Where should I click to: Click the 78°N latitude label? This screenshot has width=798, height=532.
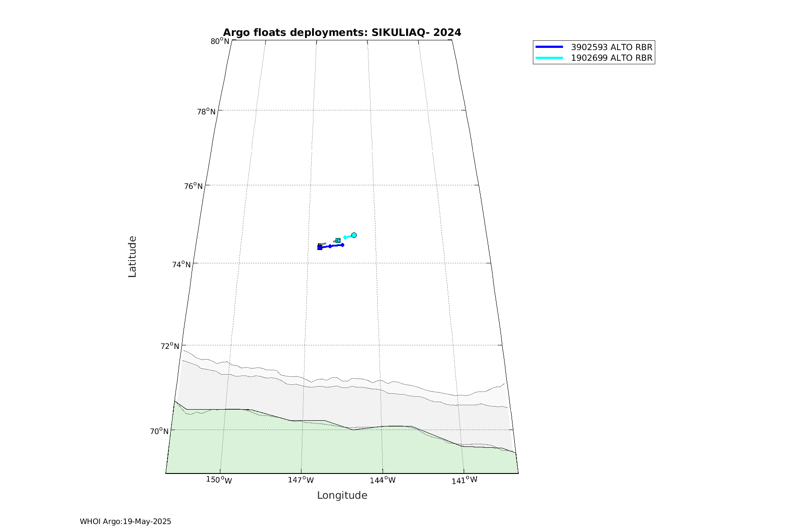pyautogui.click(x=206, y=111)
